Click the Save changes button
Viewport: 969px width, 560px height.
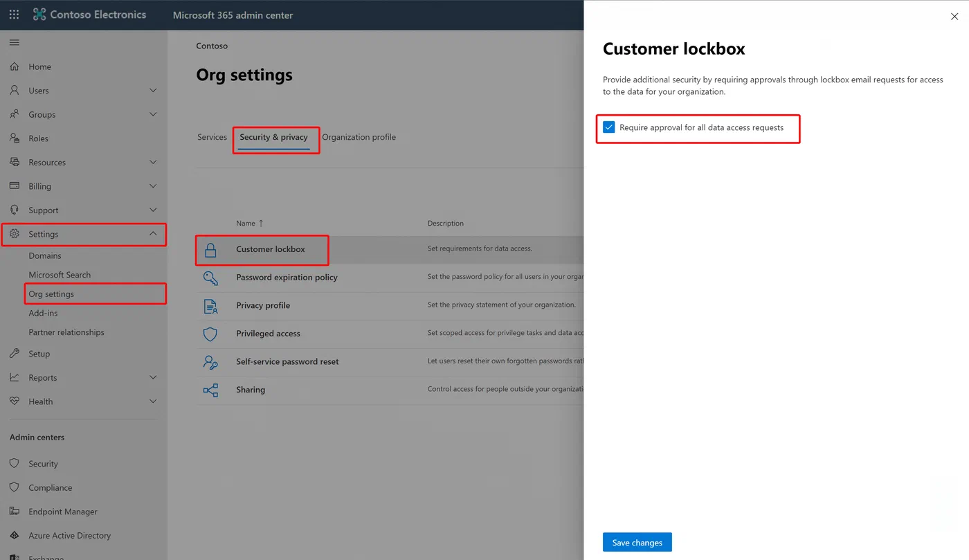tap(637, 543)
